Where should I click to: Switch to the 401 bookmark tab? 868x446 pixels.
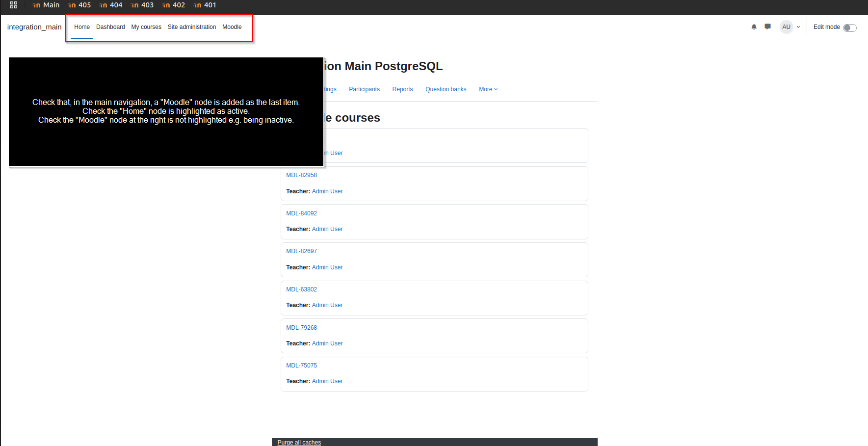tap(205, 5)
